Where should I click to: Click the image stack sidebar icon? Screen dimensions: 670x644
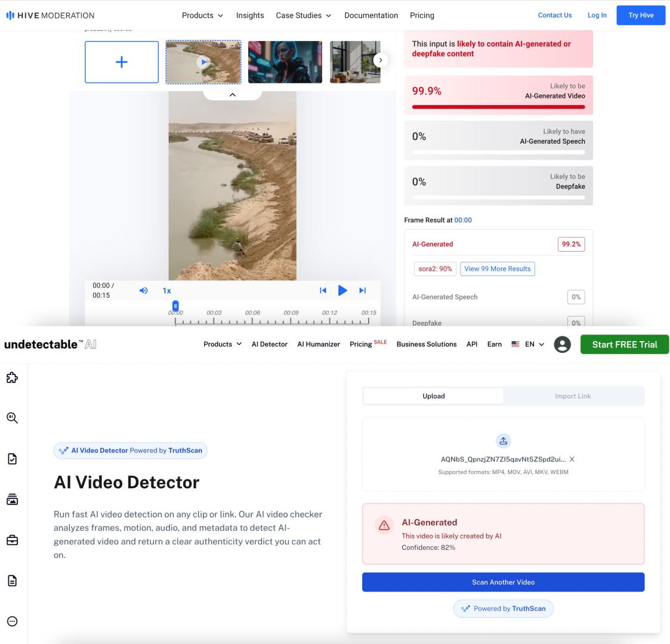point(12,499)
